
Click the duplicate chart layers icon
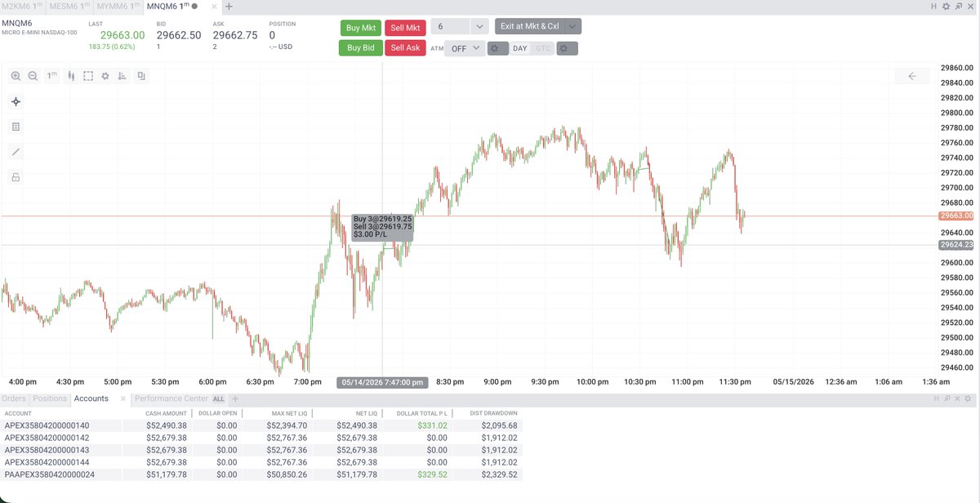[141, 76]
